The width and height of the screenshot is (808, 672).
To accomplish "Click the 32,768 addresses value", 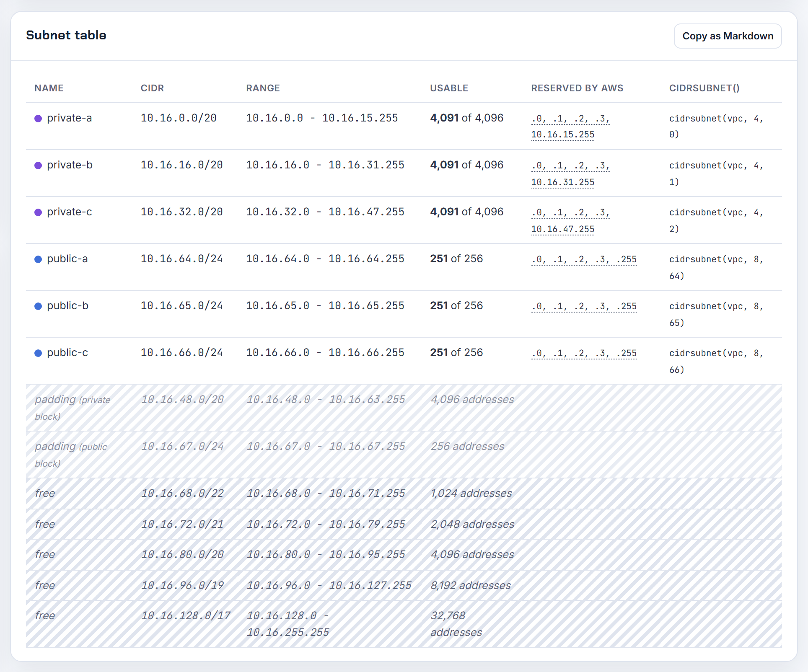I will coord(456,624).
